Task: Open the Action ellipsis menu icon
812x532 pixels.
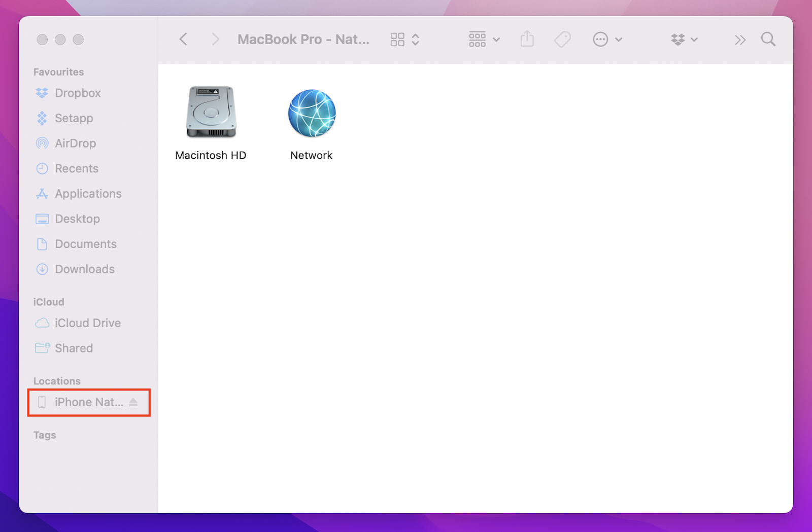Action: tap(600, 39)
